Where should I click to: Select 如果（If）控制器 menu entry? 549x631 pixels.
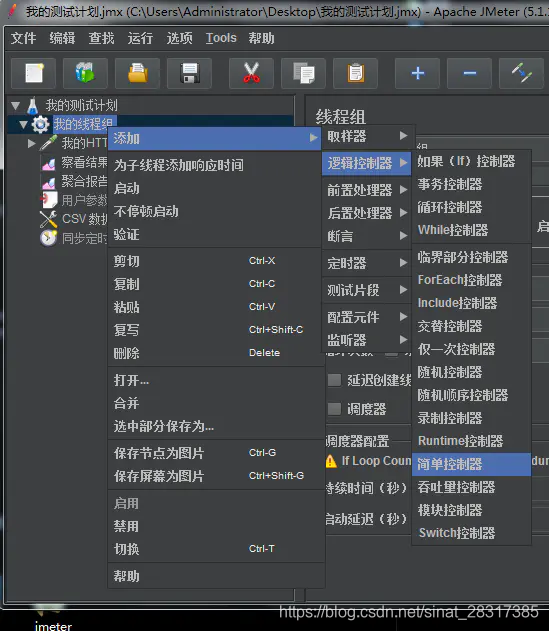tap(472, 161)
